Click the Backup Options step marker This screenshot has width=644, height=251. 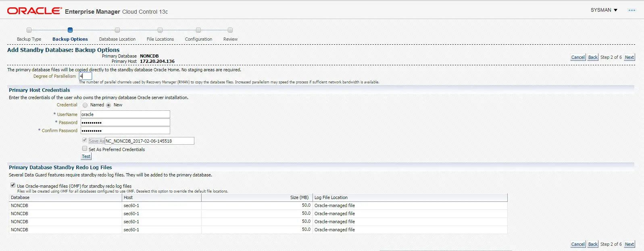(70, 30)
